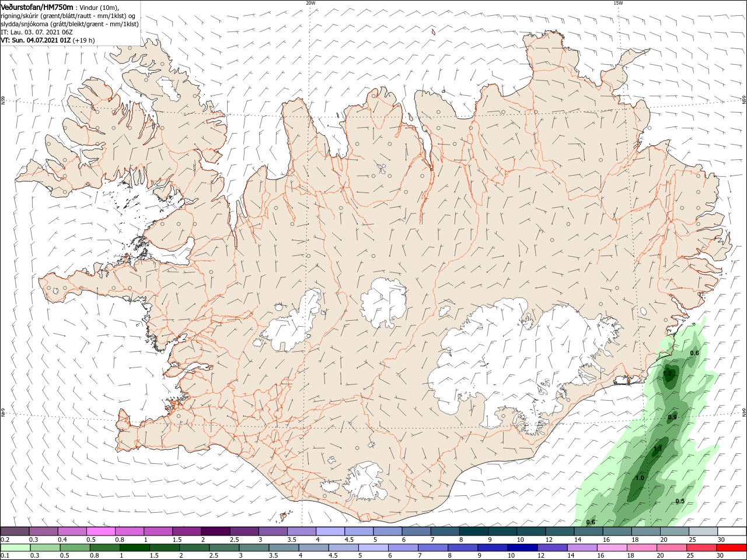
Task: Pick the dark purple swatch between 2 and 2.5
Action: [215, 531]
